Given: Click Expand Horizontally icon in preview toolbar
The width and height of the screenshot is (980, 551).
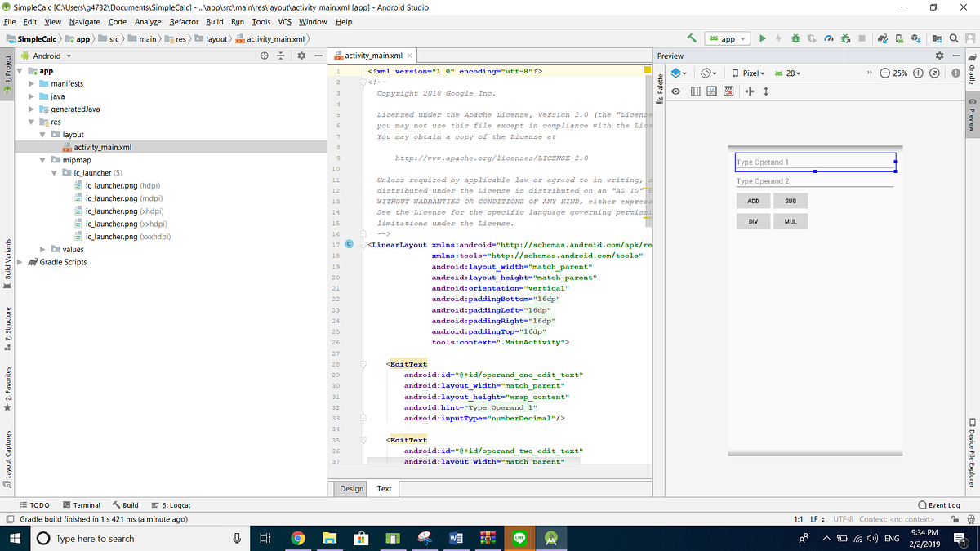Looking at the screenshot, I should 750,91.
